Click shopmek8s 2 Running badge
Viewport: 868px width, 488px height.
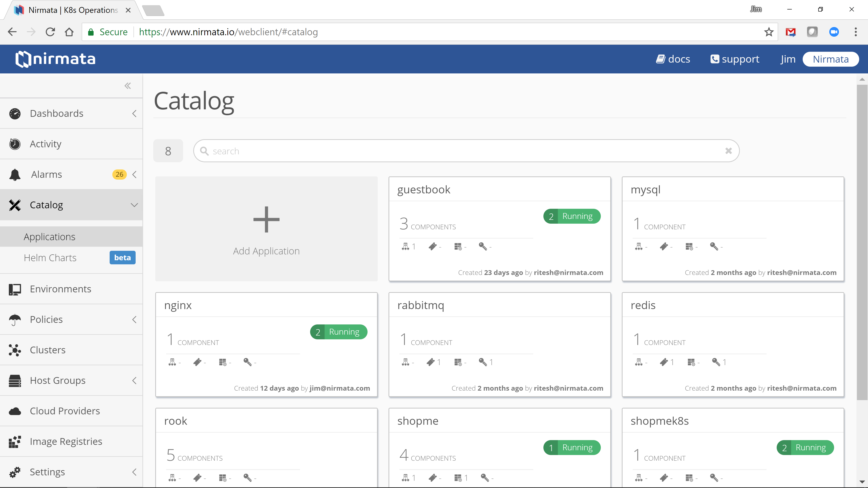point(805,448)
